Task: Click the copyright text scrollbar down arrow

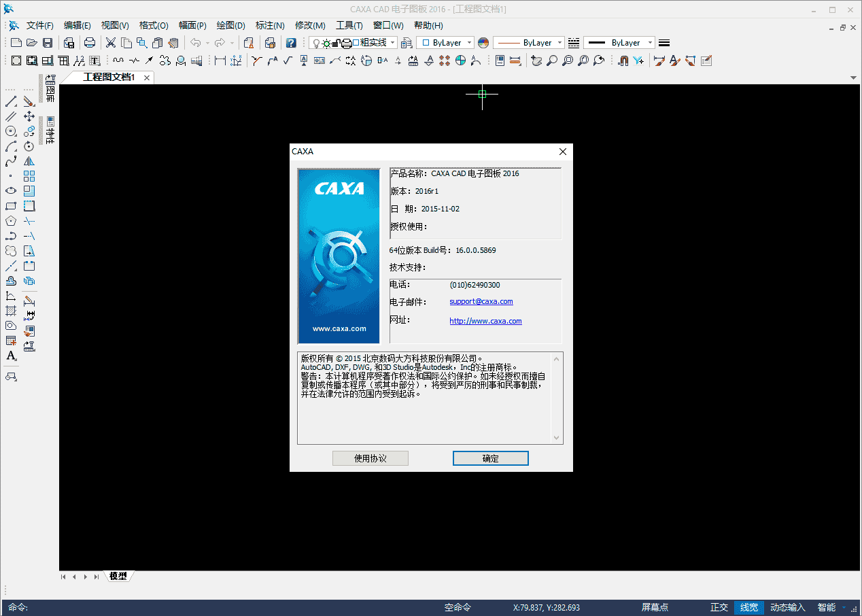Action: point(556,437)
